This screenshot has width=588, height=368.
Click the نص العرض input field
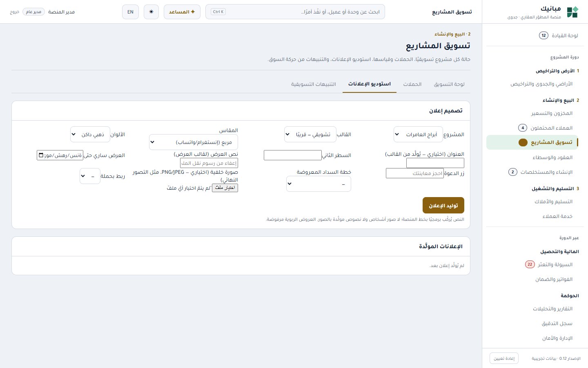point(209,163)
